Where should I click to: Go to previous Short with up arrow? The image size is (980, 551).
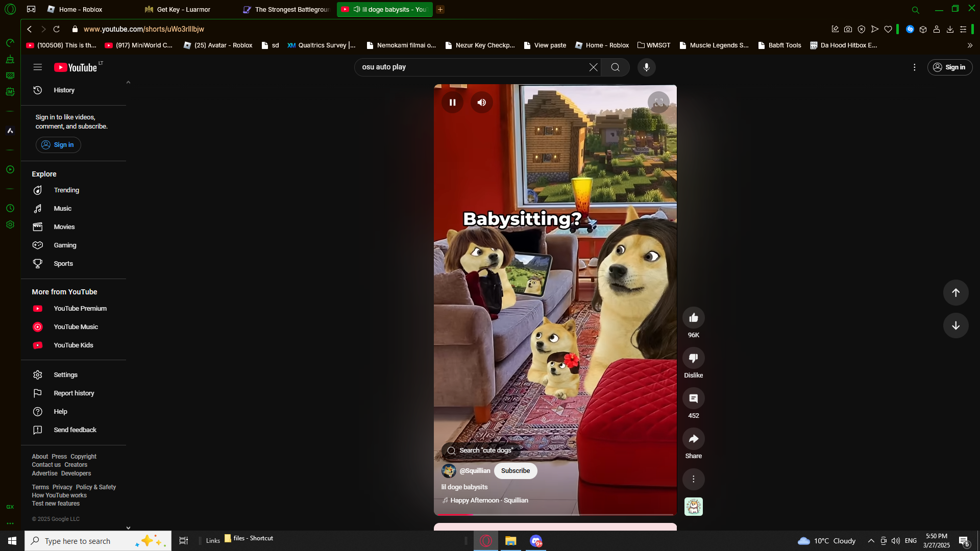[x=955, y=292]
